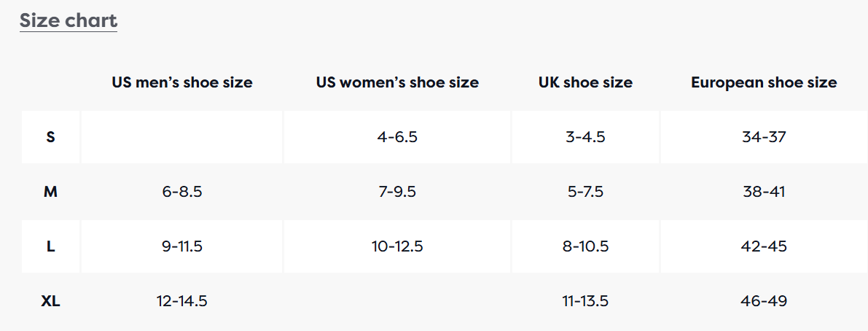Select the US women's shoe size header
Screen dimensions: 868x331
pos(397,82)
